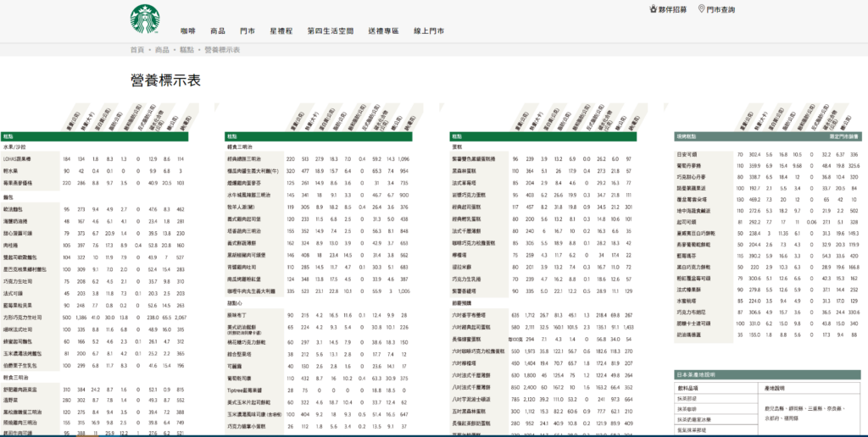Click the 1,433 sodium value
868x437 pixels.
tap(628, 327)
